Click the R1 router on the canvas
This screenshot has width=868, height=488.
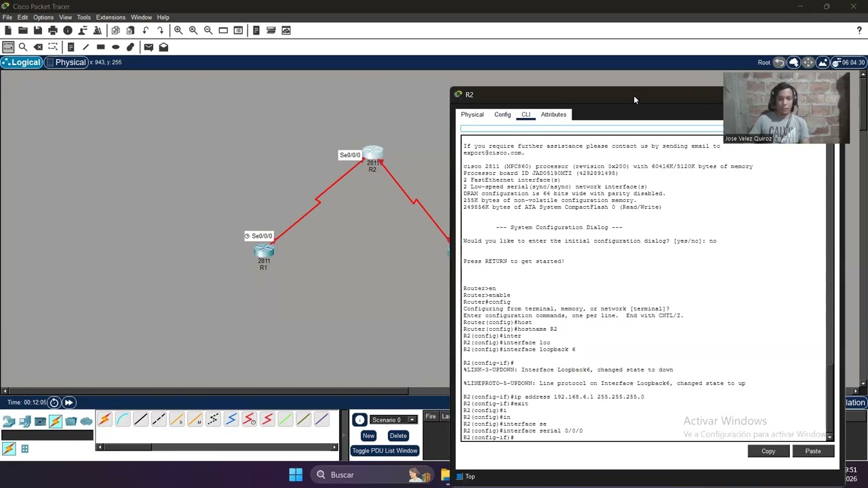tap(264, 251)
